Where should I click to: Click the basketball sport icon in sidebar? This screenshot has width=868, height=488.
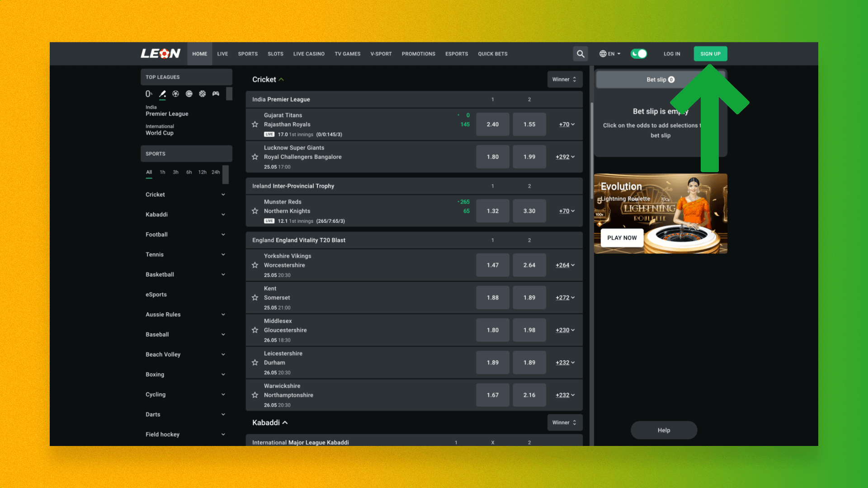[x=202, y=94]
